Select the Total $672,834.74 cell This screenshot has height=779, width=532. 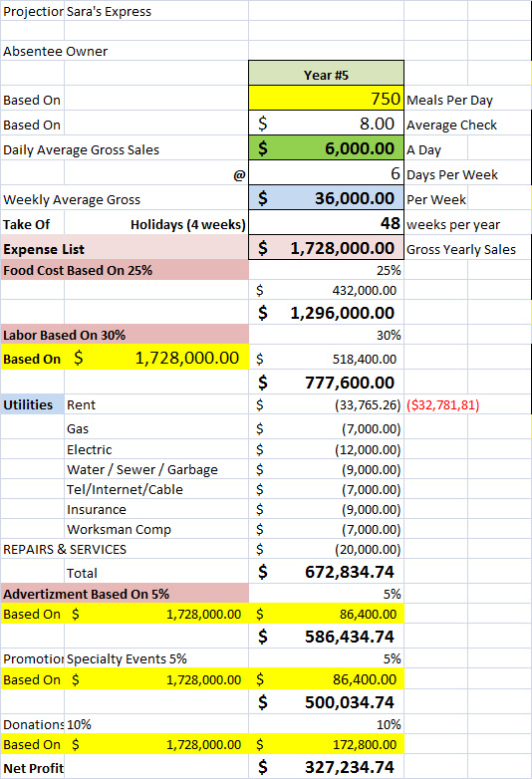click(326, 572)
